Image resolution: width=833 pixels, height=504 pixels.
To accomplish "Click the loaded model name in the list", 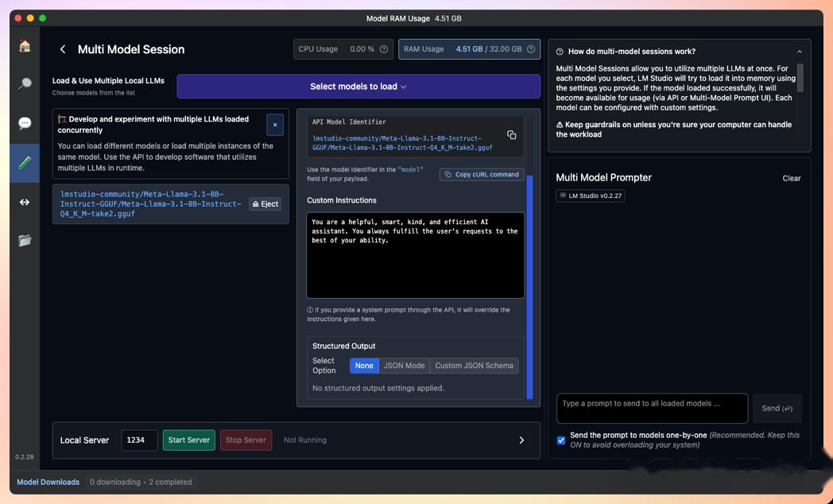I will coord(149,204).
